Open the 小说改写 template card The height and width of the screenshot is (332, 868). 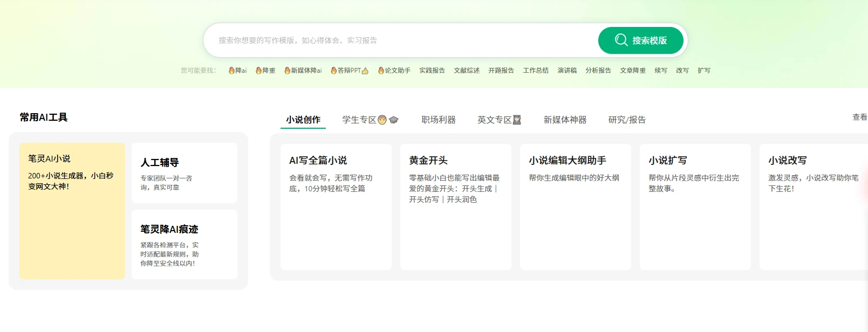(814, 207)
